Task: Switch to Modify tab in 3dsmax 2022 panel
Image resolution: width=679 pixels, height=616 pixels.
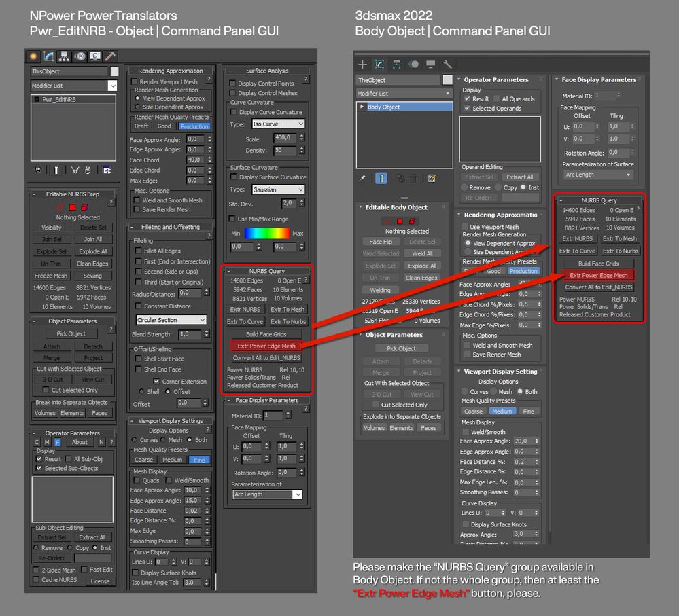Action: point(379,65)
